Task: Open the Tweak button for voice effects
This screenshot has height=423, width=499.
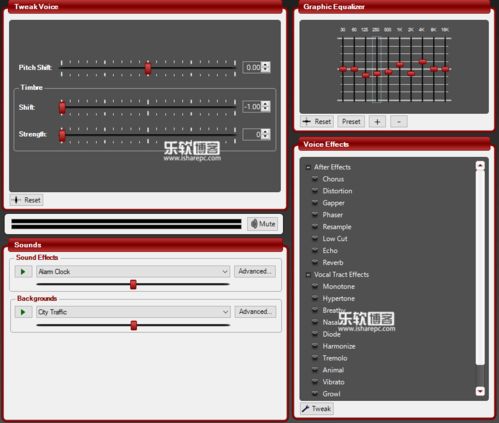Action: tap(317, 409)
